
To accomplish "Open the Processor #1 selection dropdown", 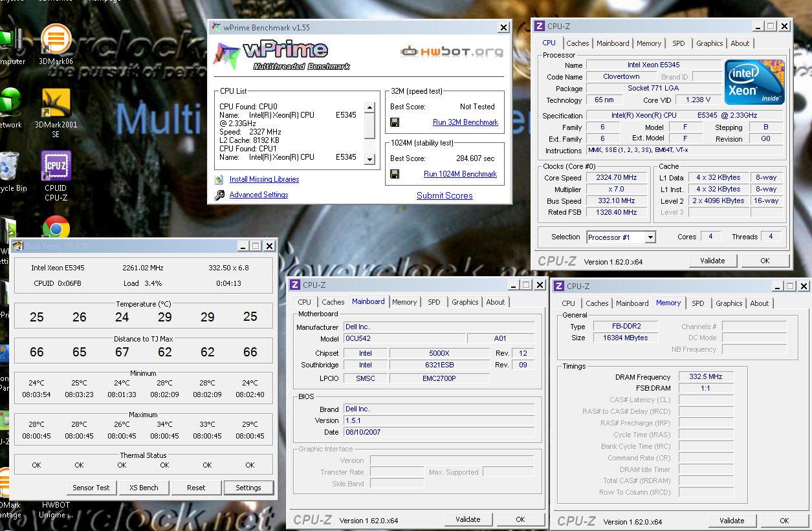I will tap(650, 237).
